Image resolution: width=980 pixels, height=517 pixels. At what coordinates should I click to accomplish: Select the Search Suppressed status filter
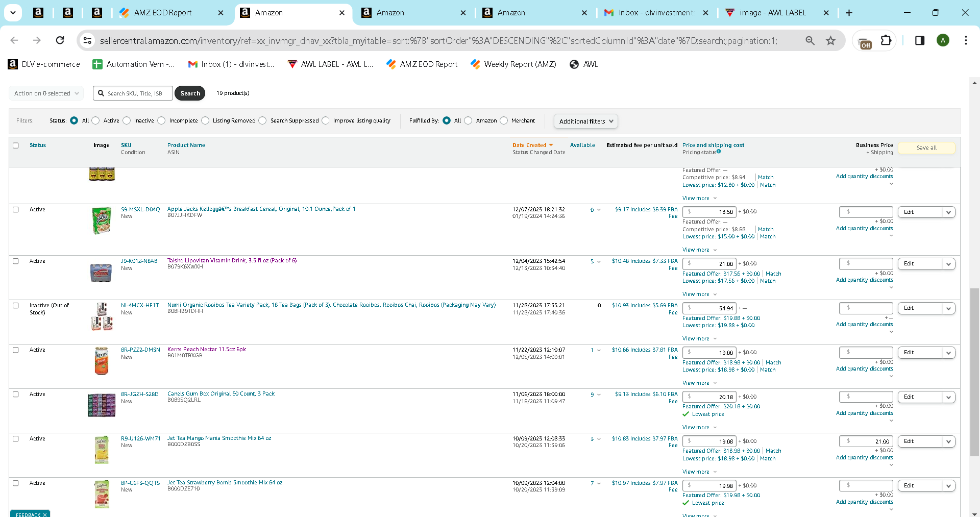(x=262, y=121)
